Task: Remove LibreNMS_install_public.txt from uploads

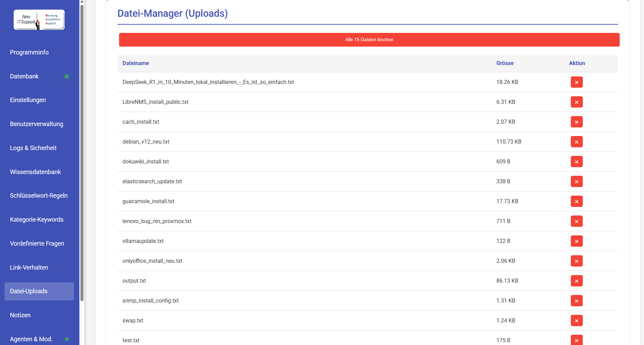Action: 576,102
